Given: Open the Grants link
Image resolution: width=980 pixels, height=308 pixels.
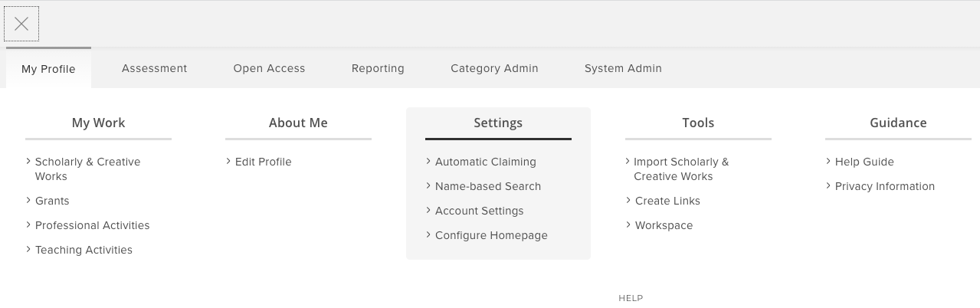Looking at the screenshot, I should [52, 201].
